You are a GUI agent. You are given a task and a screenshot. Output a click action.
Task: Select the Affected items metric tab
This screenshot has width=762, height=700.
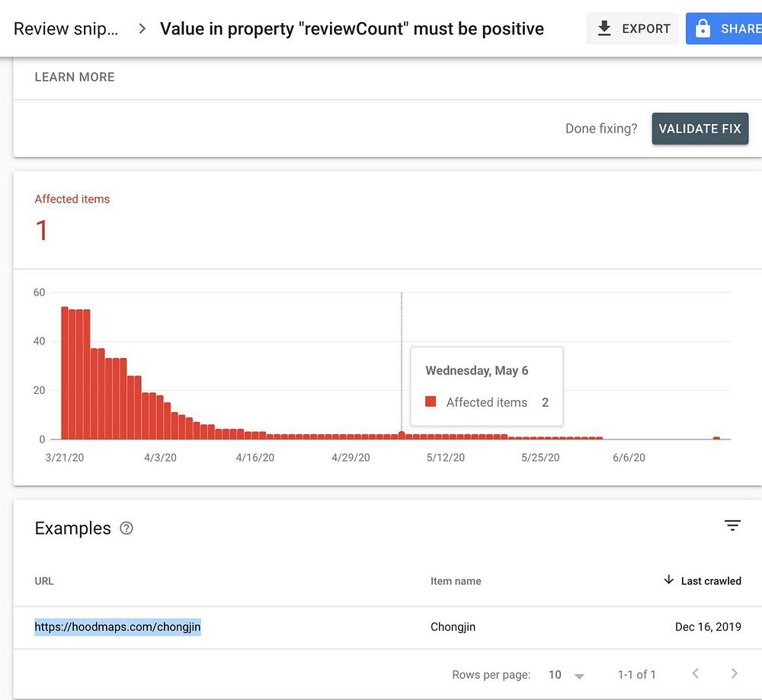72,219
